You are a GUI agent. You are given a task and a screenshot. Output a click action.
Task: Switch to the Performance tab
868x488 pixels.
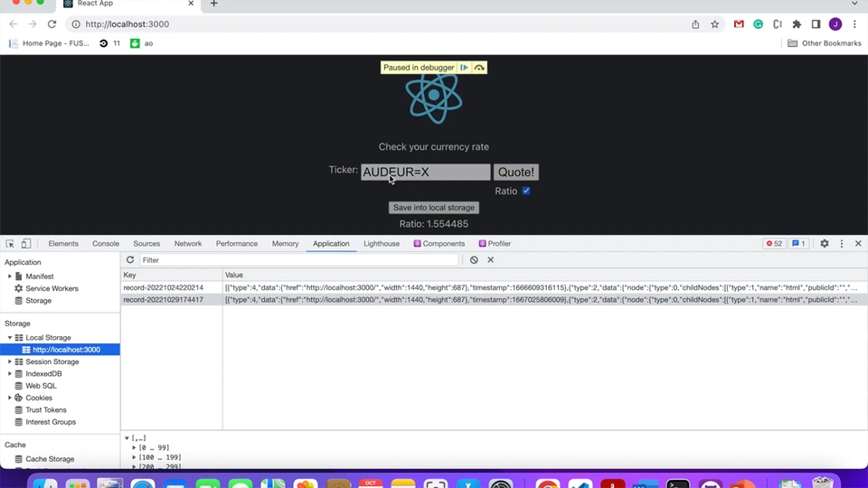[237, 243]
